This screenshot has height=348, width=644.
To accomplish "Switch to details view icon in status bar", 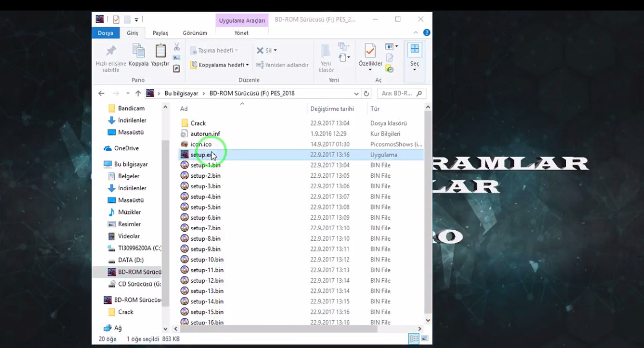I will click(x=414, y=339).
